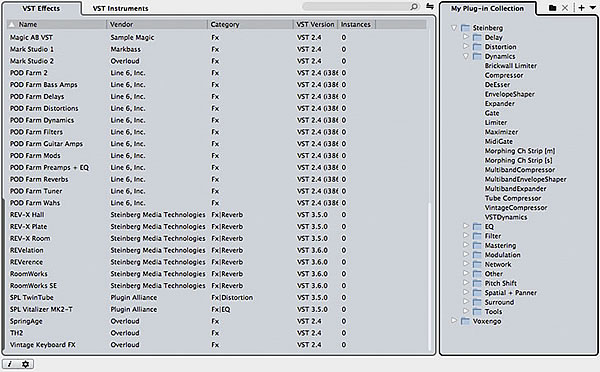Select MultibandCompressor in Dynamics folder

pyautogui.click(x=520, y=170)
